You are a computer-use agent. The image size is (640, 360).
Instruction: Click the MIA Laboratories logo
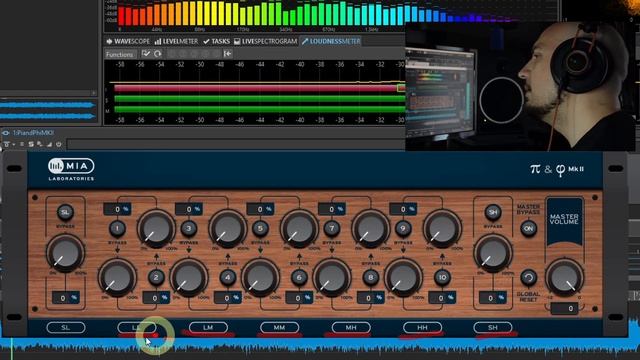tap(71, 169)
